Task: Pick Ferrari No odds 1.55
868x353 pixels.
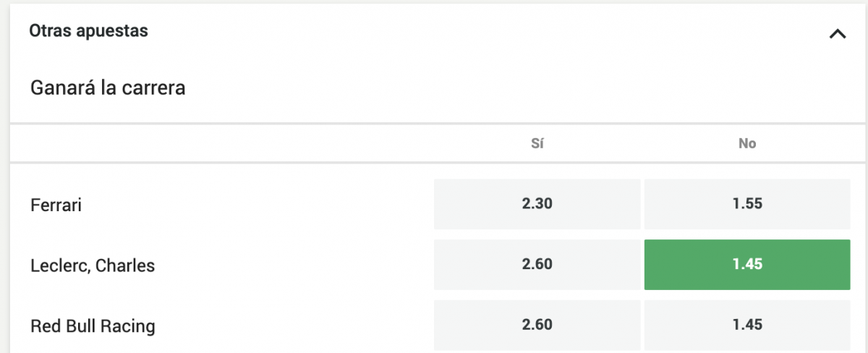Action: click(x=747, y=204)
